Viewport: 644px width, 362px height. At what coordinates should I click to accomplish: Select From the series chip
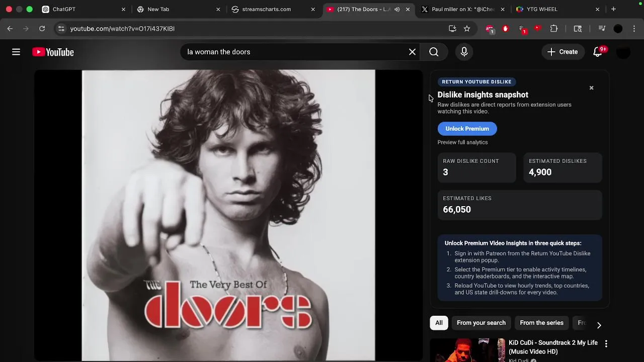coord(541,323)
